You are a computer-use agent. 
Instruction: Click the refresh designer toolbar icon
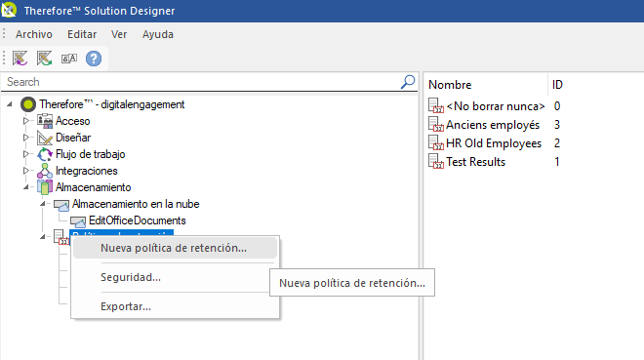click(44, 59)
